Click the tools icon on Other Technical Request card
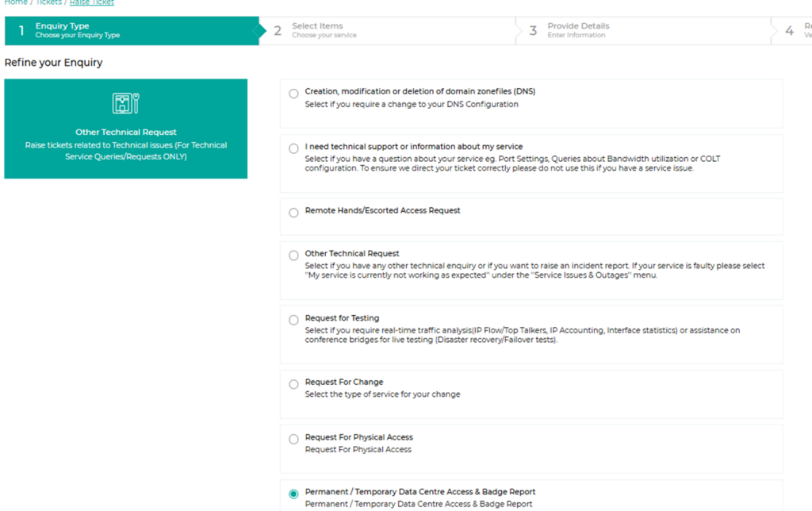 coord(125,103)
